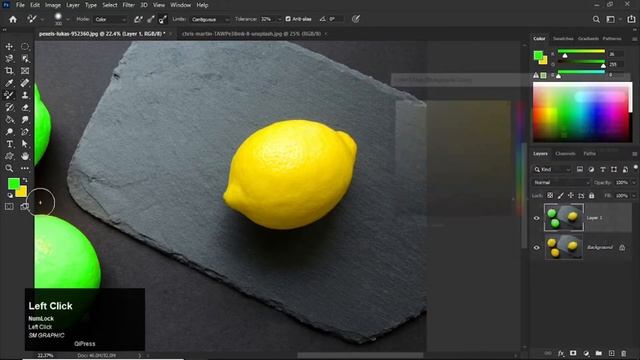The width and height of the screenshot is (640, 360).
Task: Toggle the Anti-alias checkbox
Action: (x=288, y=19)
